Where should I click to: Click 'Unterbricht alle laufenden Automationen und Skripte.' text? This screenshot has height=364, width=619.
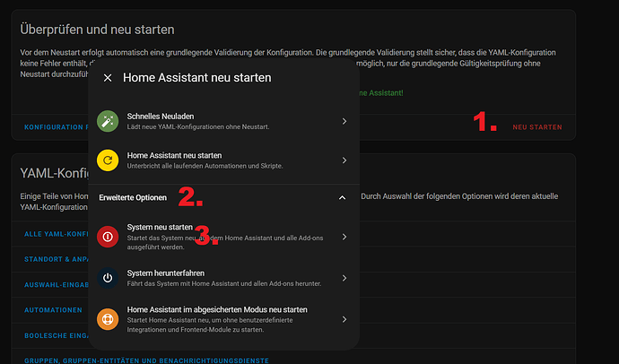click(205, 166)
